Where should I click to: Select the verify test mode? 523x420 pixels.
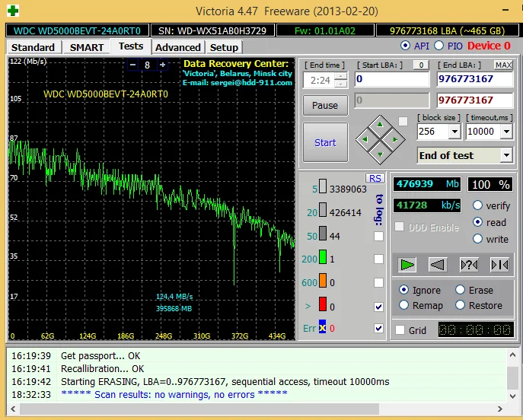coord(478,206)
